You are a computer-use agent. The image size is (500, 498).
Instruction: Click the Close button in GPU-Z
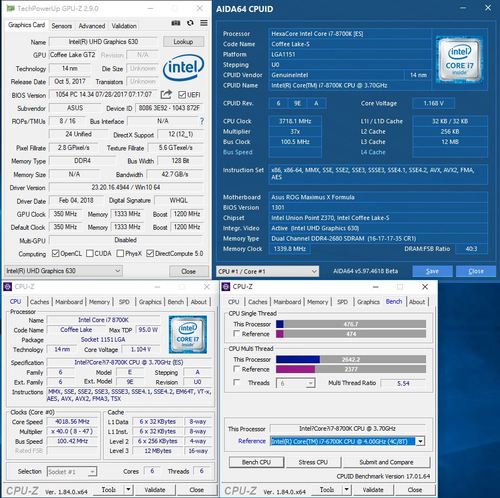click(x=189, y=272)
